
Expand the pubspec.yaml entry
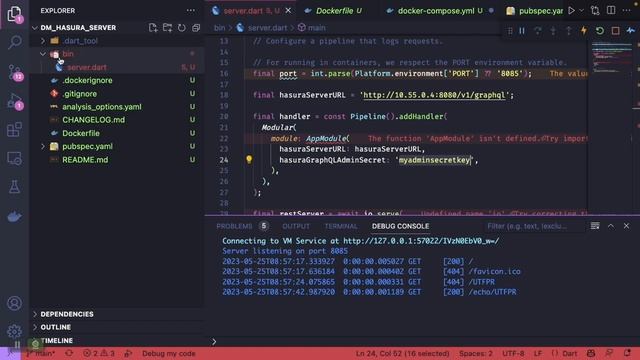tap(43, 146)
